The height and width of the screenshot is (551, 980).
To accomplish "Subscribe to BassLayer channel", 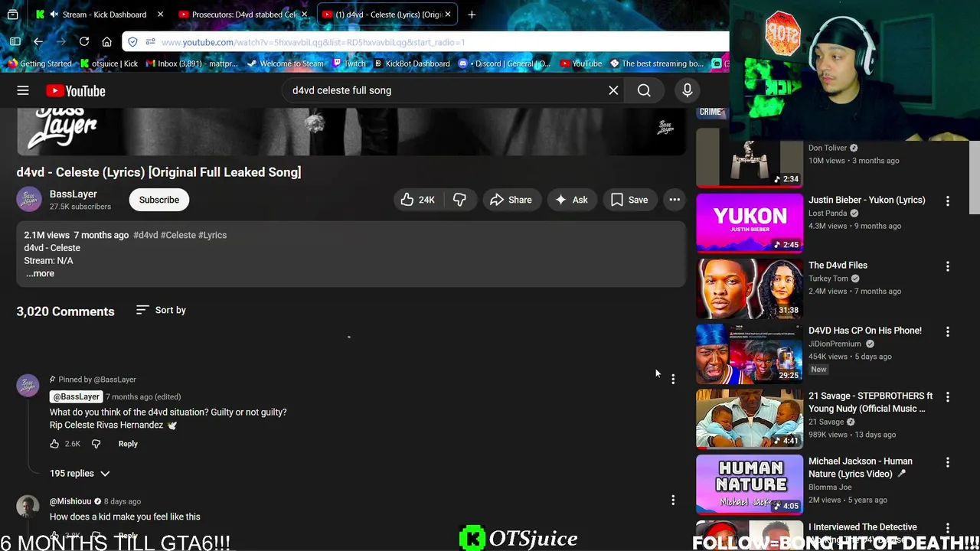I will (159, 200).
